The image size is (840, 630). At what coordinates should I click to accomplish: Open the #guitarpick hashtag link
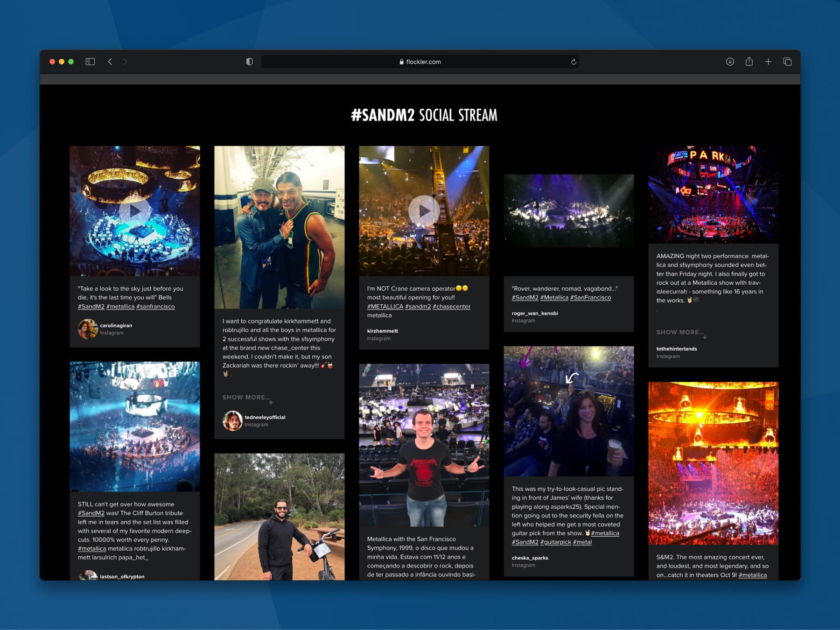[x=555, y=542]
